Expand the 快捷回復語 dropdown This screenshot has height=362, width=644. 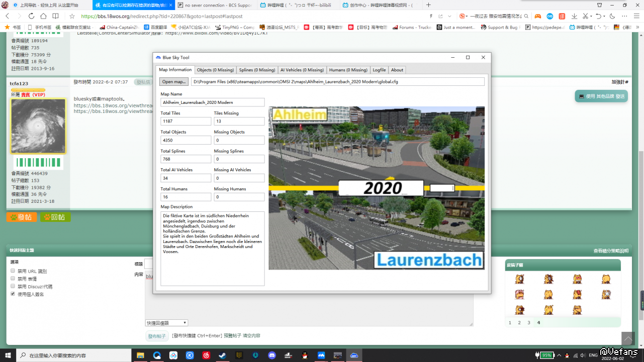(x=166, y=323)
